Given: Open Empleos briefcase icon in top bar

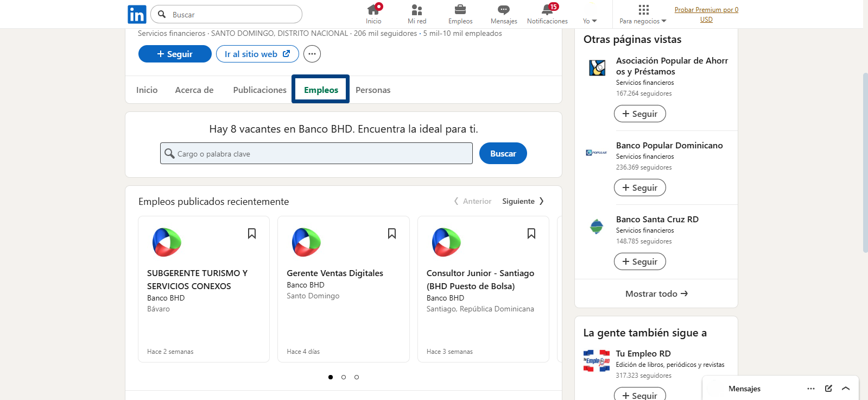Looking at the screenshot, I should [460, 14].
